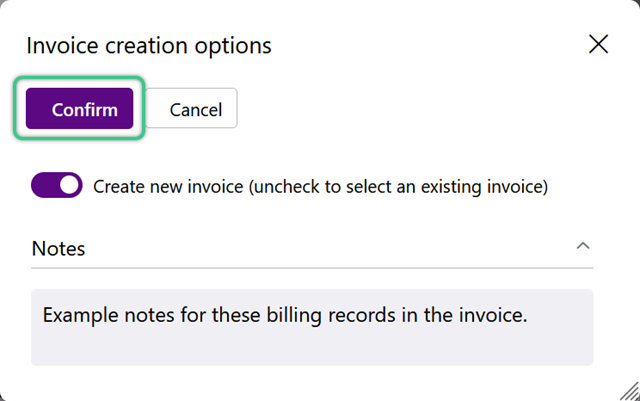
Task: Focus the gray notes box below Notes
Action: tap(312, 327)
